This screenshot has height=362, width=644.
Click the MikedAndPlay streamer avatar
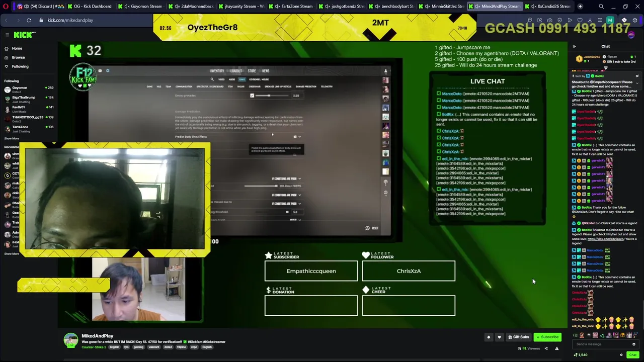point(71,340)
